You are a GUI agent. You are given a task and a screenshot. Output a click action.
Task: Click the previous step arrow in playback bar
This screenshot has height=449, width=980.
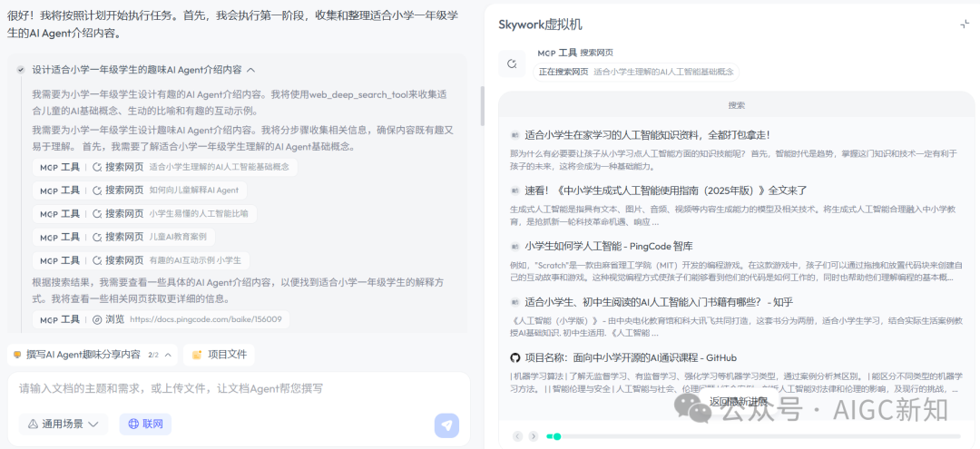517,436
